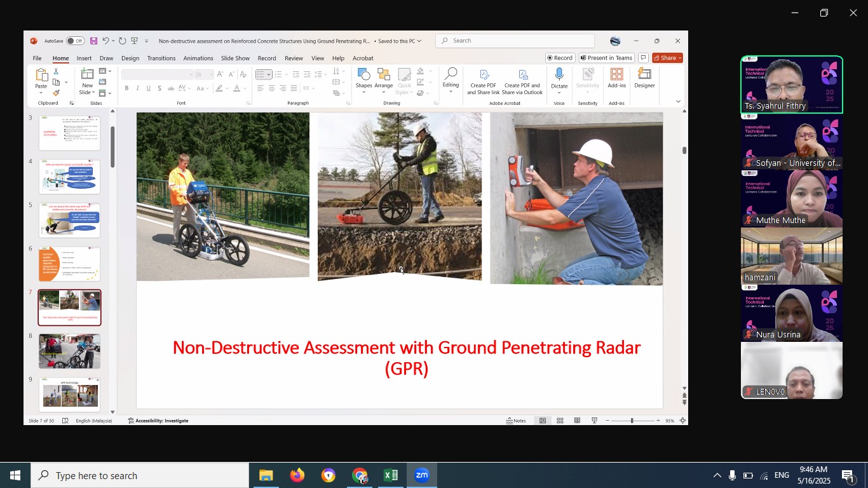
Task: Click the Designer icon
Action: (x=644, y=79)
